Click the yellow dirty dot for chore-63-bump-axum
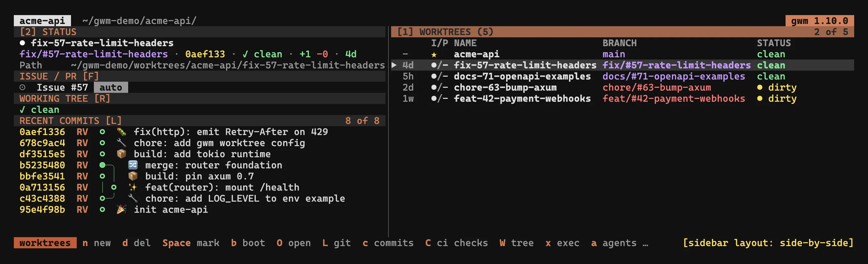 760,88
